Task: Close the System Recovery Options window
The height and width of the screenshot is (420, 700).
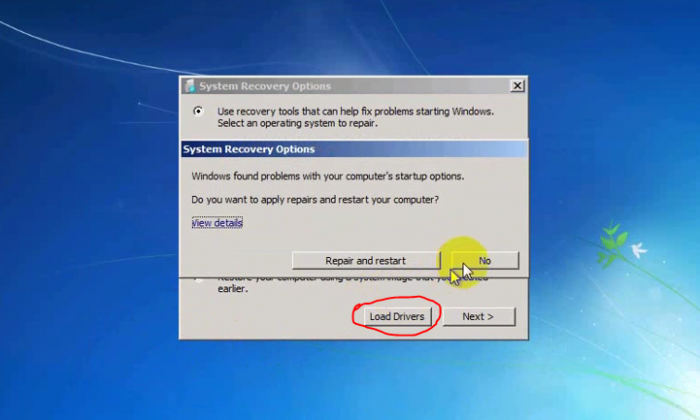Action: pos(517,86)
